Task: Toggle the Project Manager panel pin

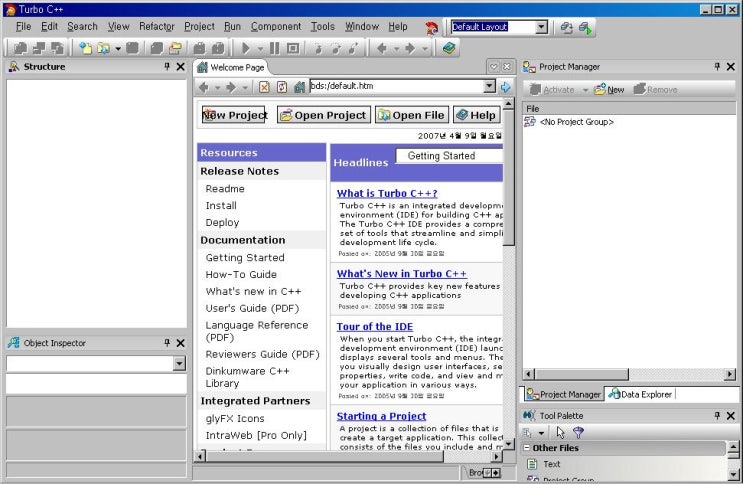Action: click(x=717, y=66)
